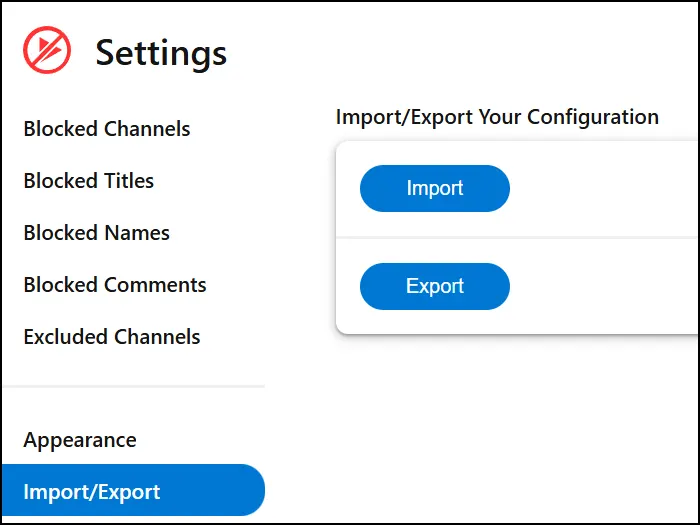Select the Import/Export sidebar item

133,490
